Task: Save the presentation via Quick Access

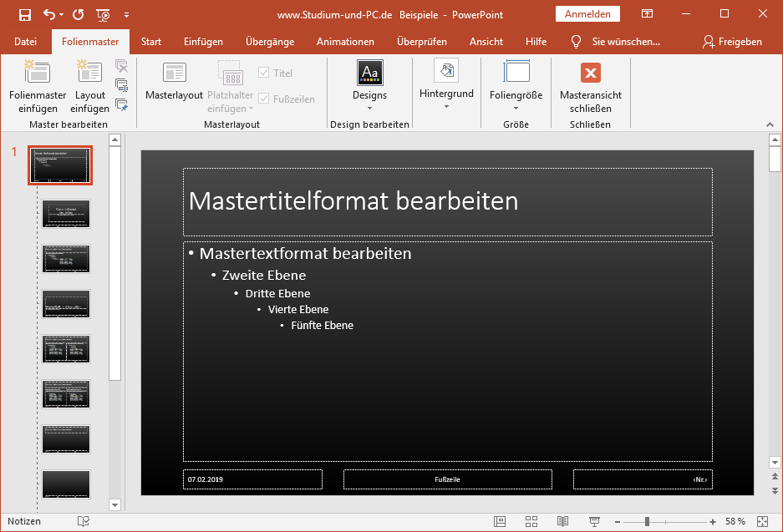Action: coord(25,15)
